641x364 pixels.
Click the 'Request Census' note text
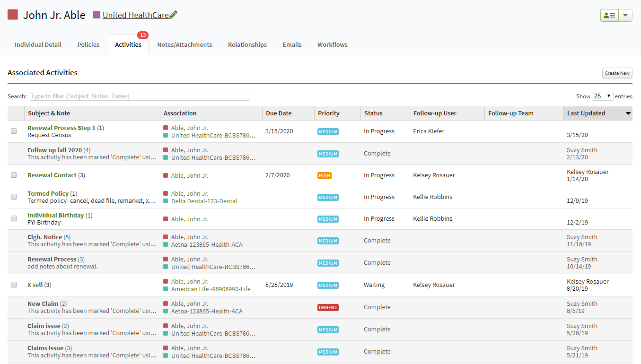click(49, 135)
